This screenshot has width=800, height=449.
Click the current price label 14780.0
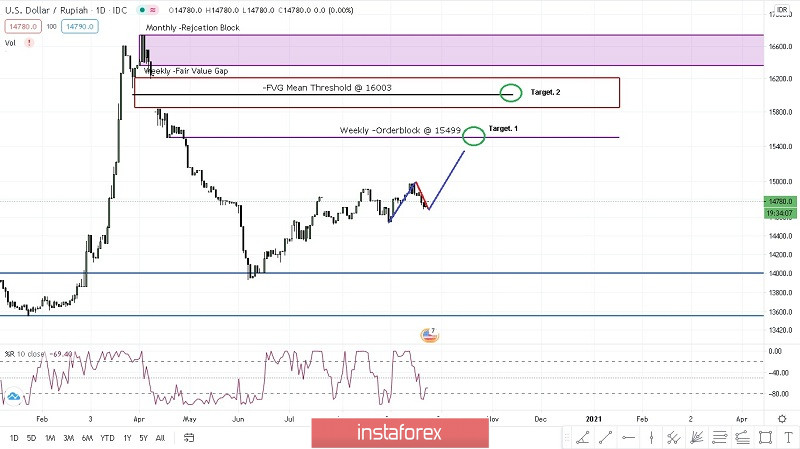click(x=781, y=202)
